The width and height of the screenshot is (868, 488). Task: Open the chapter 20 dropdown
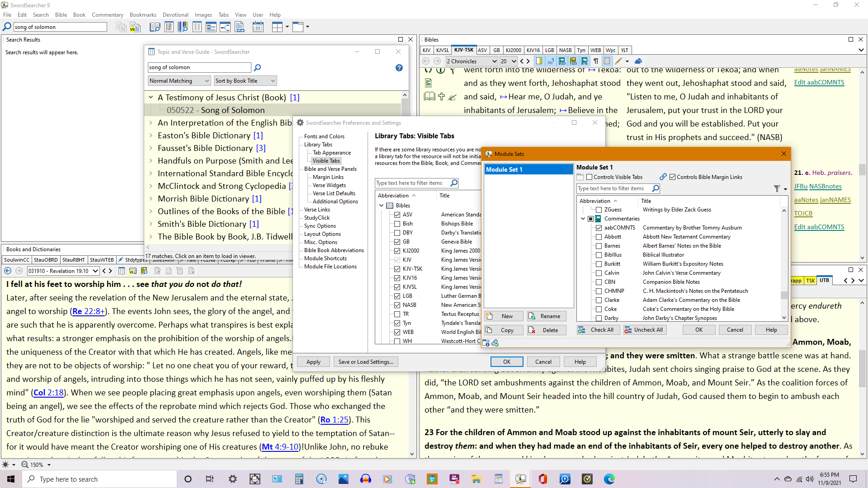click(x=508, y=61)
